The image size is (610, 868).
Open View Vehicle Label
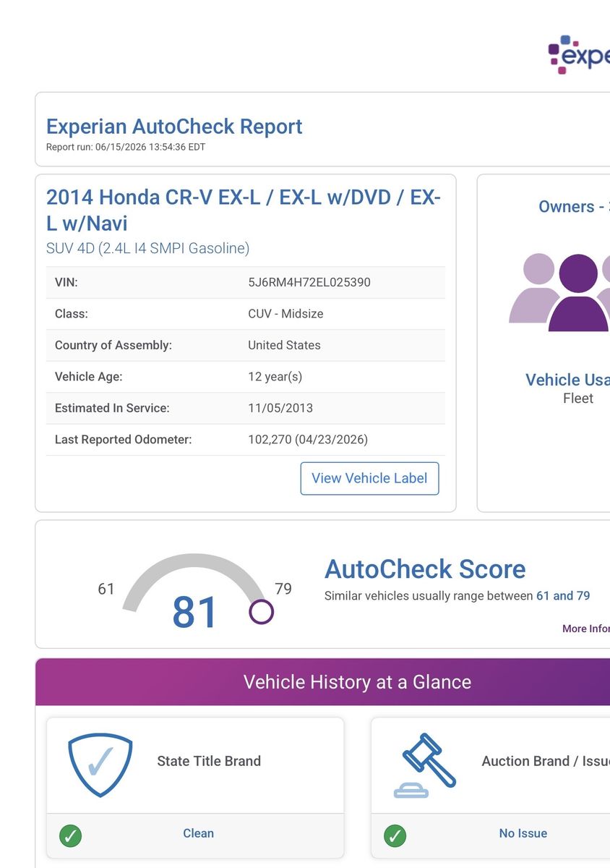tap(369, 478)
